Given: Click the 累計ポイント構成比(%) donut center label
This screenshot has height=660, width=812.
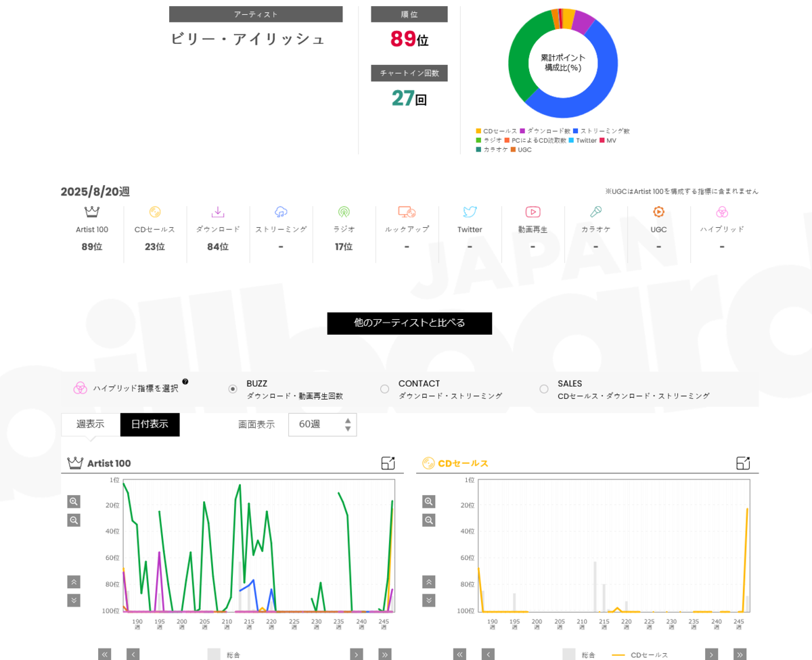Looking at the screenshot, I should coord(563,63).
